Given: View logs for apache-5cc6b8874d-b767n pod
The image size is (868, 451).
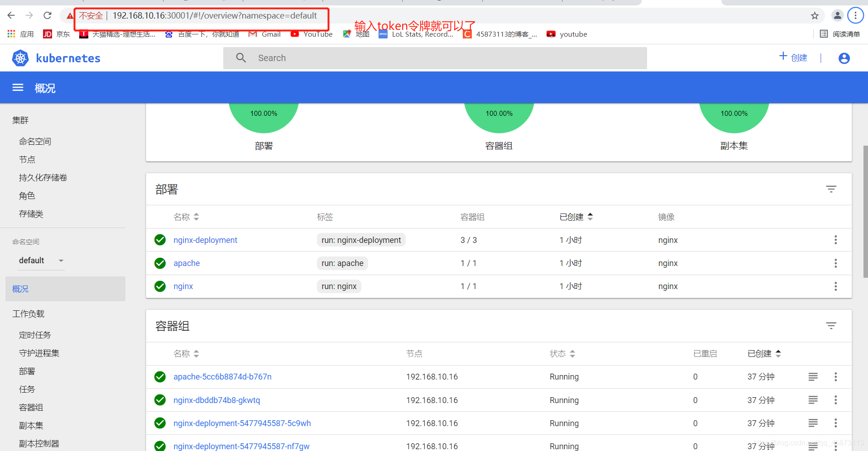Looking at the screenshot, I should click(x=813, y=377).
